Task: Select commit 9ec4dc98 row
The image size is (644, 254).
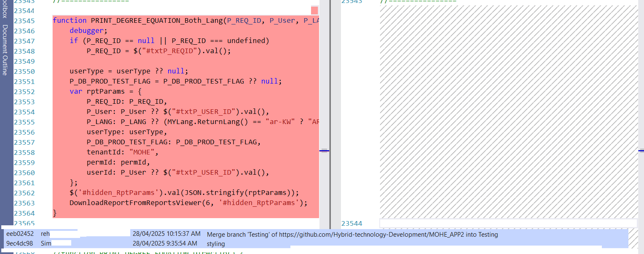Action: (316, 243)
